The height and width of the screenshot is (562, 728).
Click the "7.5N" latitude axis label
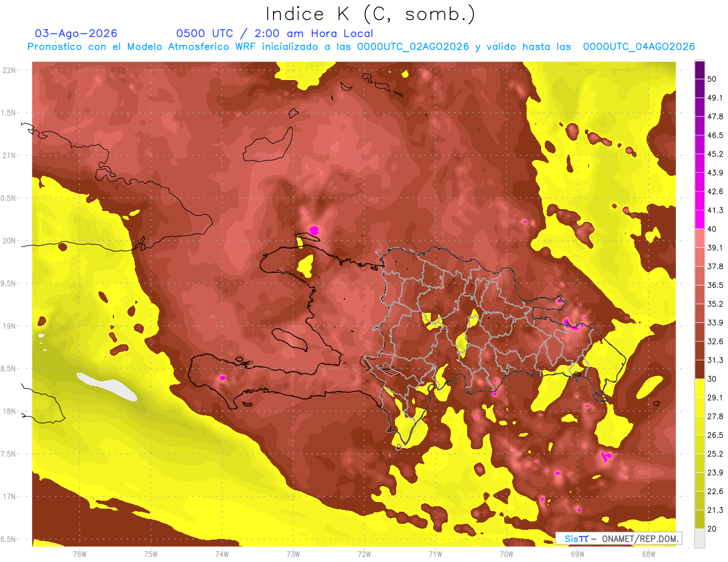(8, 454)
